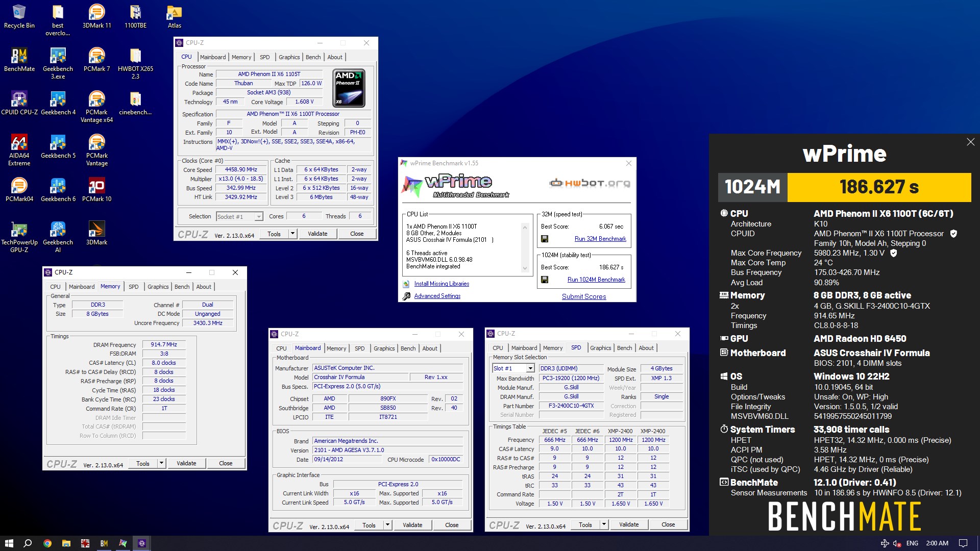The width and height of the screenshot is (980, 551).
Task: Launch CPUID CPU-Z desktop shortcut
Action: [19, 103]
